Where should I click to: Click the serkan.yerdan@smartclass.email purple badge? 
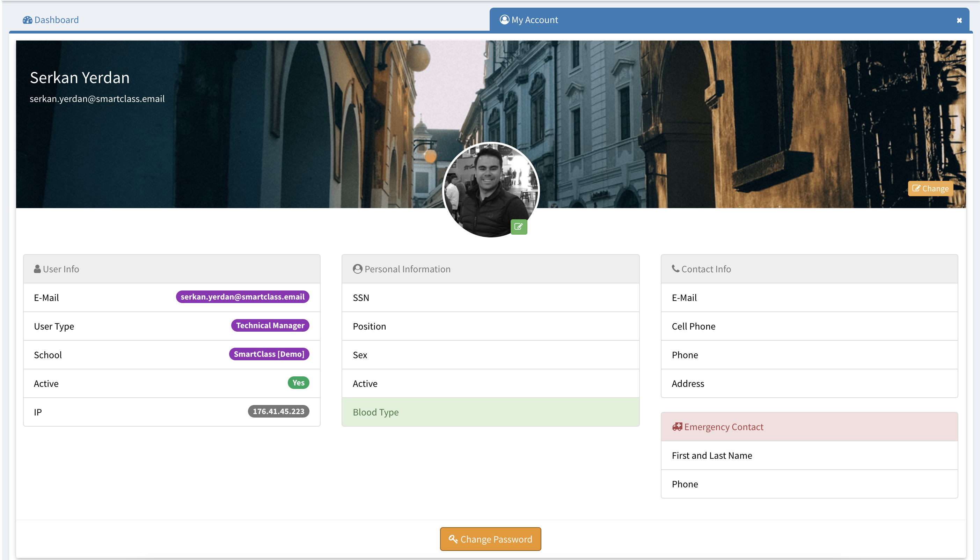coord(242,297)
